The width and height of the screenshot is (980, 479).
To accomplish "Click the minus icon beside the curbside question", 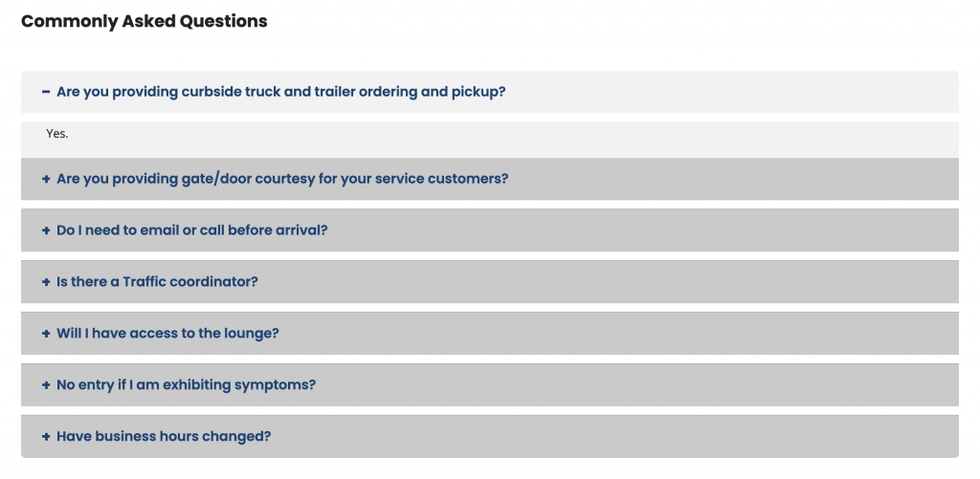I will pyautogui.click(x=46, y=93).
